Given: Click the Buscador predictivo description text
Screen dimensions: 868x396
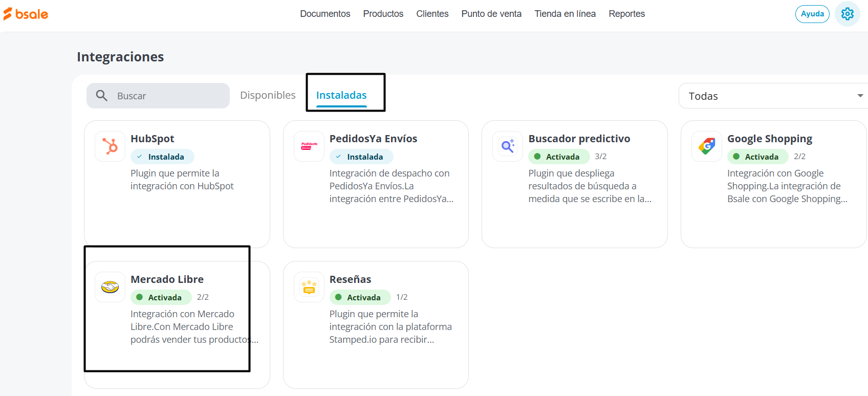Looking at the screenshot, I should [x=590, y=186].
